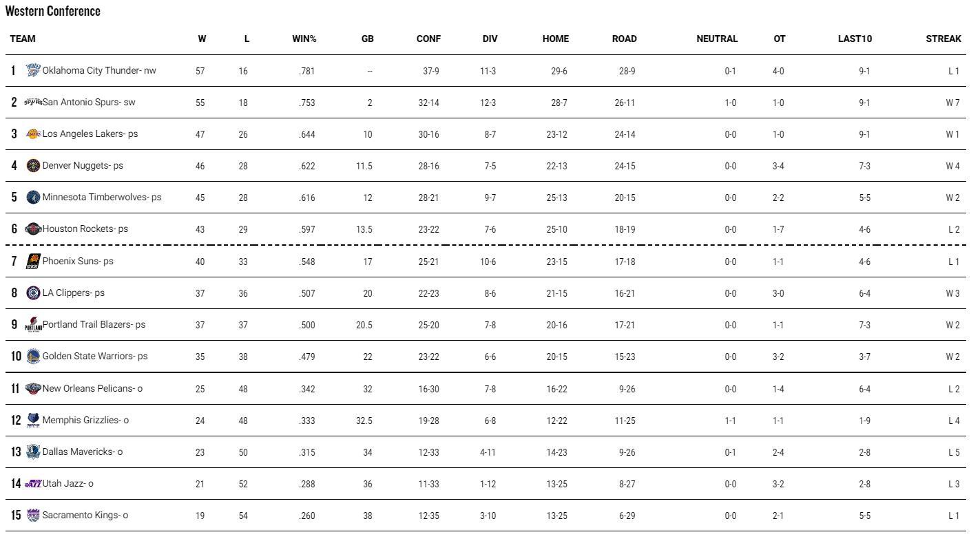This screenshot has height=541, width=980.
Task: Click the Golden State Warriors logo
Action: pos(33,357)
